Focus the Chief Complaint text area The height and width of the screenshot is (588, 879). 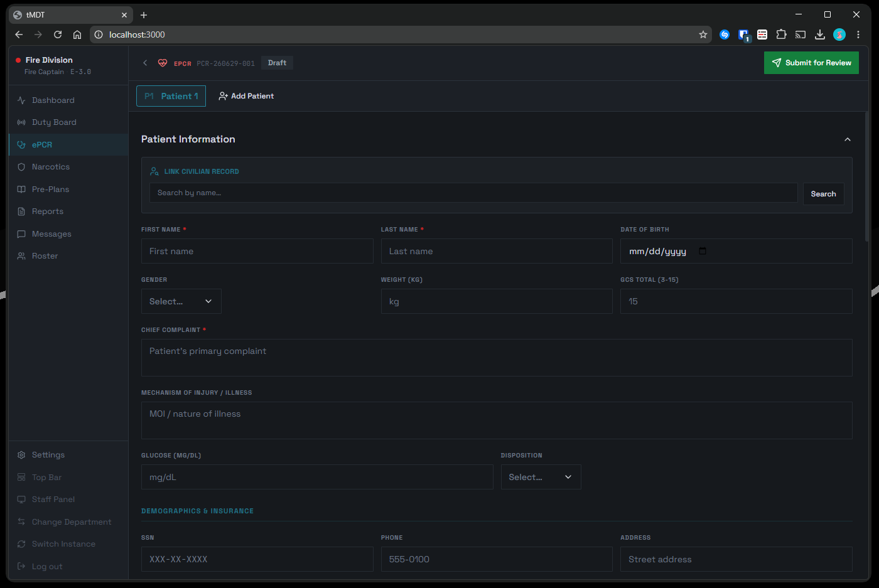click(497, 358)
